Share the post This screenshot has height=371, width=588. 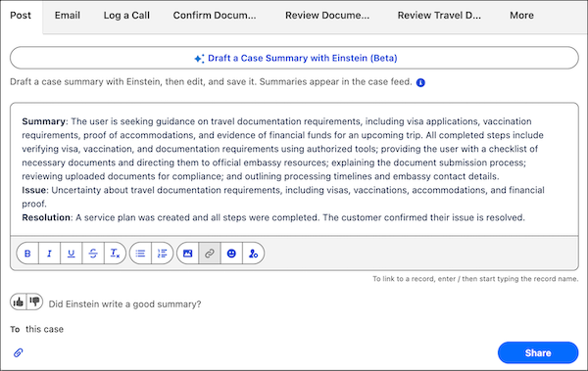[x=538, y=352]
